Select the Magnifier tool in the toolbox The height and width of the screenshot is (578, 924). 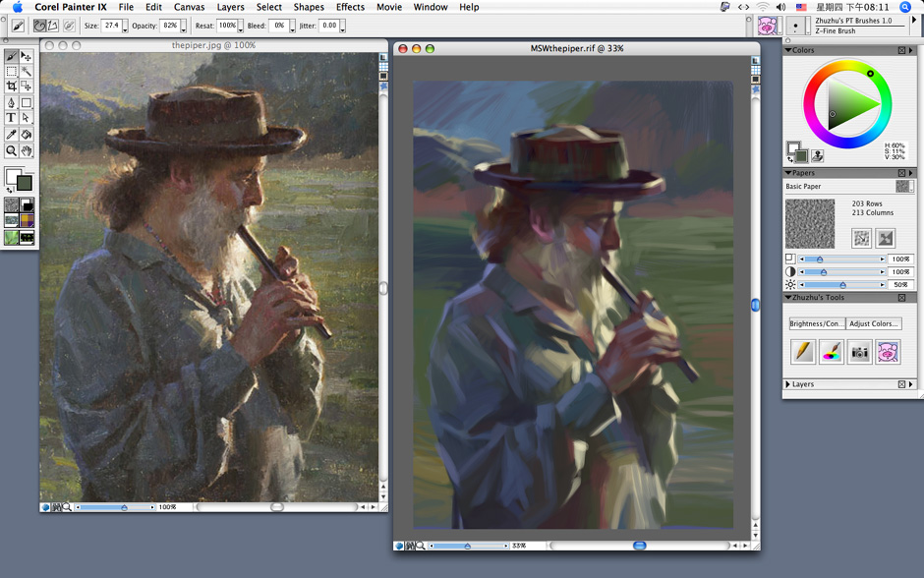[11, 150]
